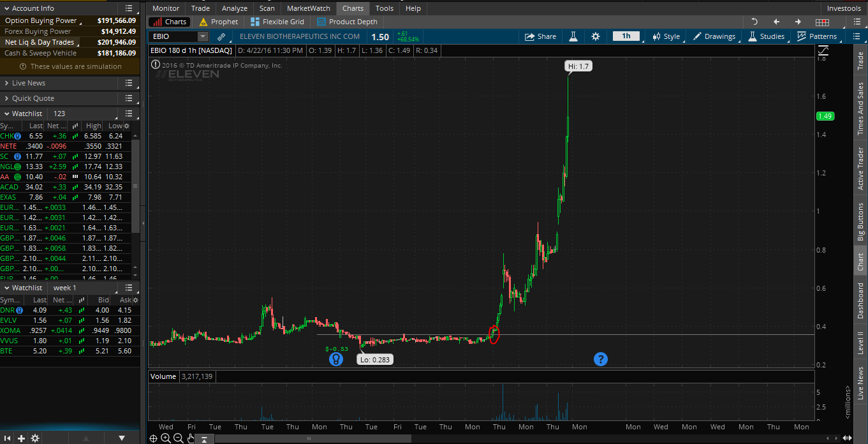Click the chart info exclamation icon
Image resolution: width=868 pixels, height=444 pixels.
156,65
